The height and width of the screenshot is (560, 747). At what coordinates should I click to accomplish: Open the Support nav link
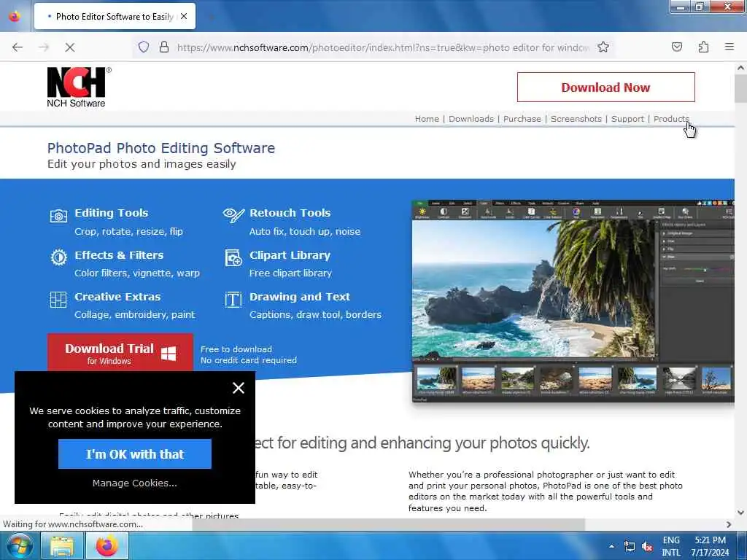pyautogui.click(x=627, y=119)
